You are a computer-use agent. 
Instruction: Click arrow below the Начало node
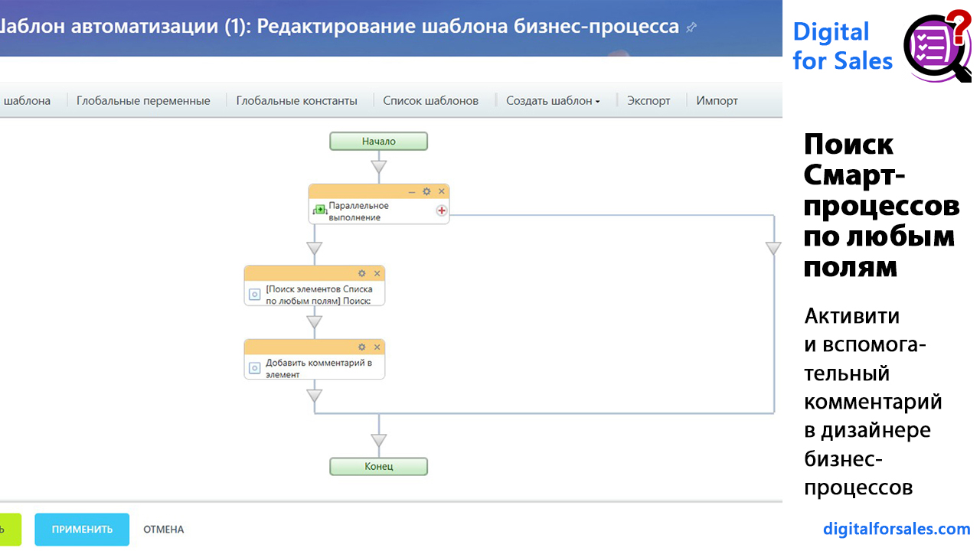click(379, 166)
